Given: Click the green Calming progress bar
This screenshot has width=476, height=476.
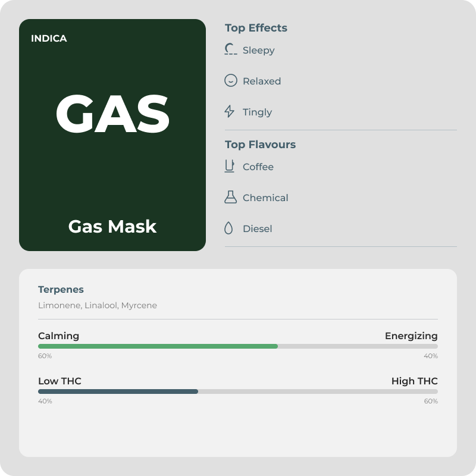Looking at the screenshot, I should [x=158, y=346].
